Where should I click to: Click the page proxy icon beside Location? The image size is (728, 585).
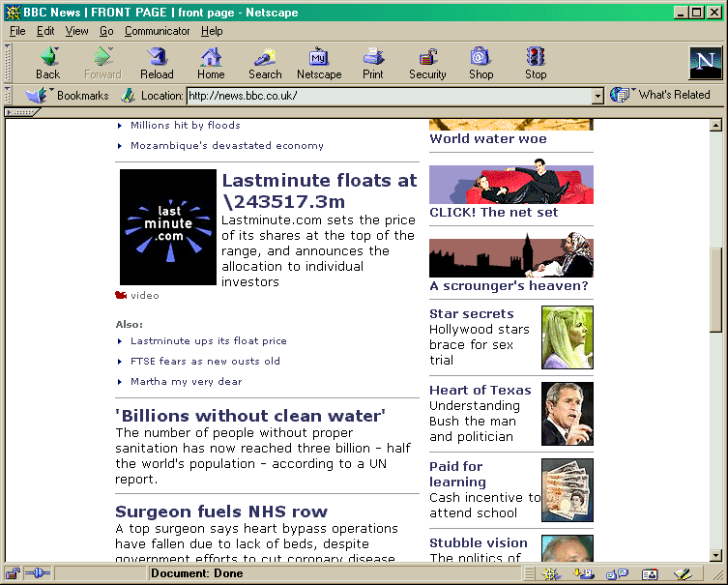128,96
